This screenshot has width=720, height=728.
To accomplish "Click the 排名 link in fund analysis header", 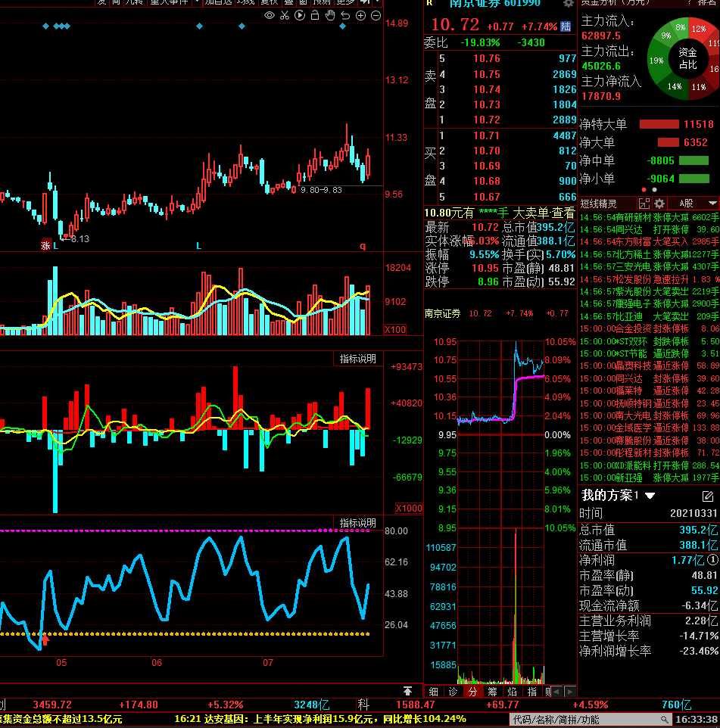I will tap(707, 2).
